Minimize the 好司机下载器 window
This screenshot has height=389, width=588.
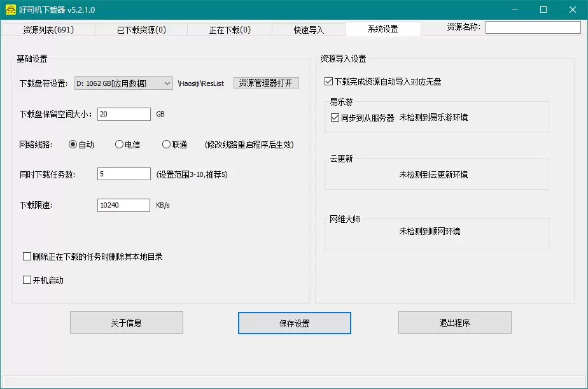(x=514, y=10)
